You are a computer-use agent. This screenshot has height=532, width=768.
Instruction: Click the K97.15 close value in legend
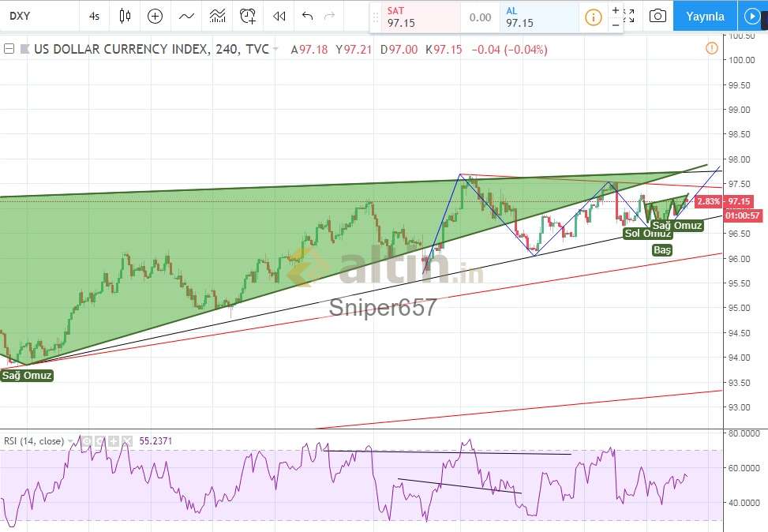coord(444,50)
